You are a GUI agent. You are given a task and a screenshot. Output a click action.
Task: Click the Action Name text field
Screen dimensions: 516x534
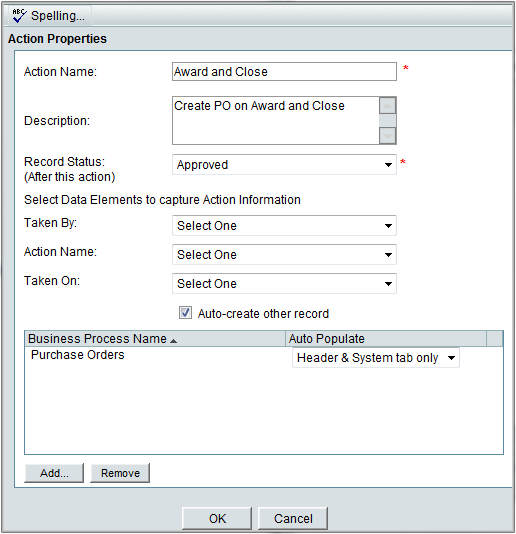click(284, 72)
